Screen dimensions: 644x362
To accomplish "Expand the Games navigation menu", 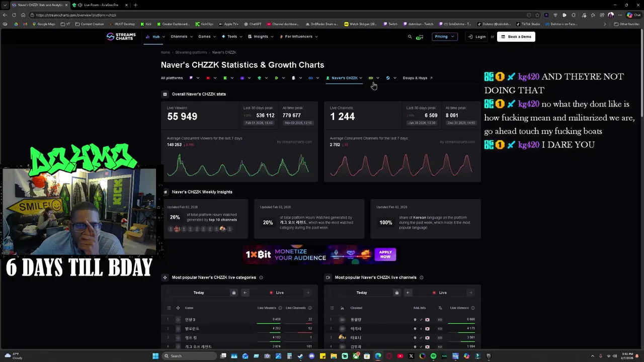I will 207,36.
